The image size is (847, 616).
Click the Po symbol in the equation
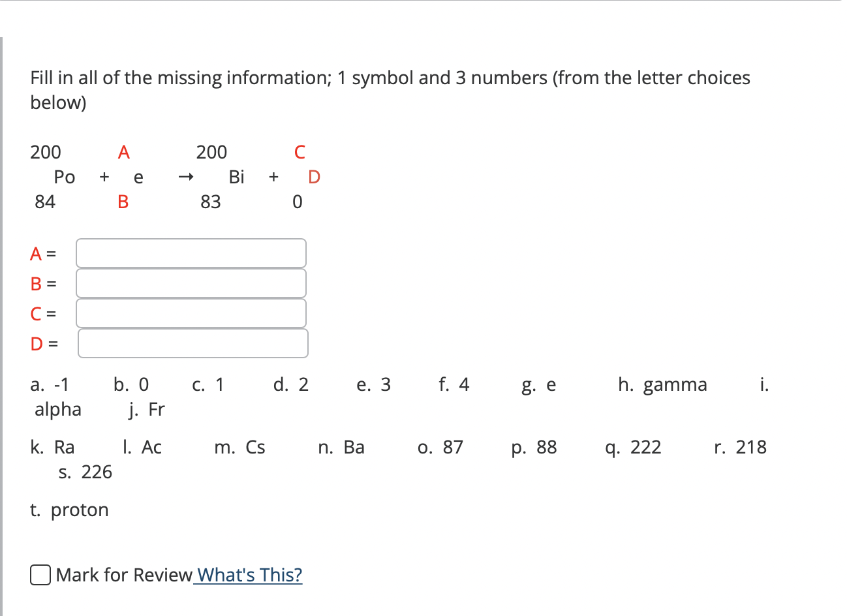65,177
